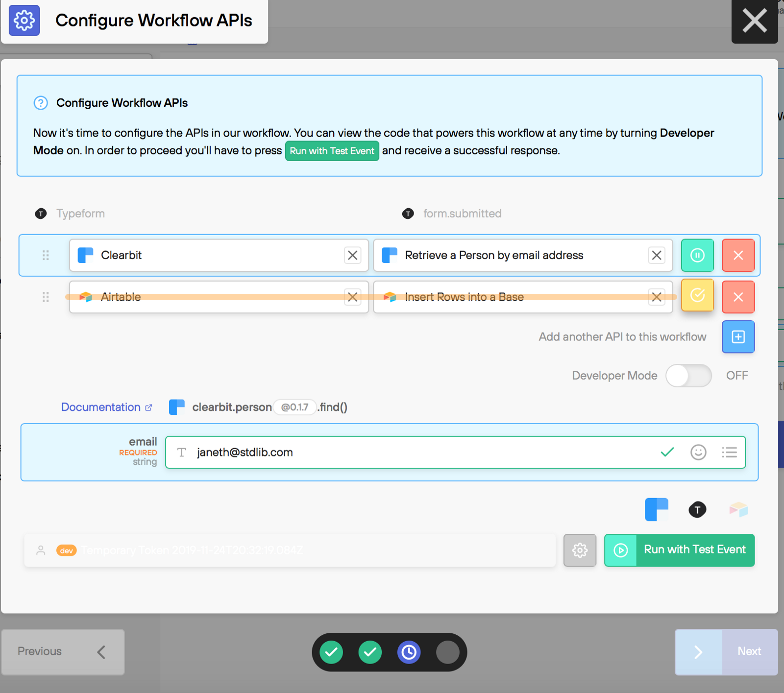Open the Clearbit API selector
The image size is (784, 693).
point(219,255)
